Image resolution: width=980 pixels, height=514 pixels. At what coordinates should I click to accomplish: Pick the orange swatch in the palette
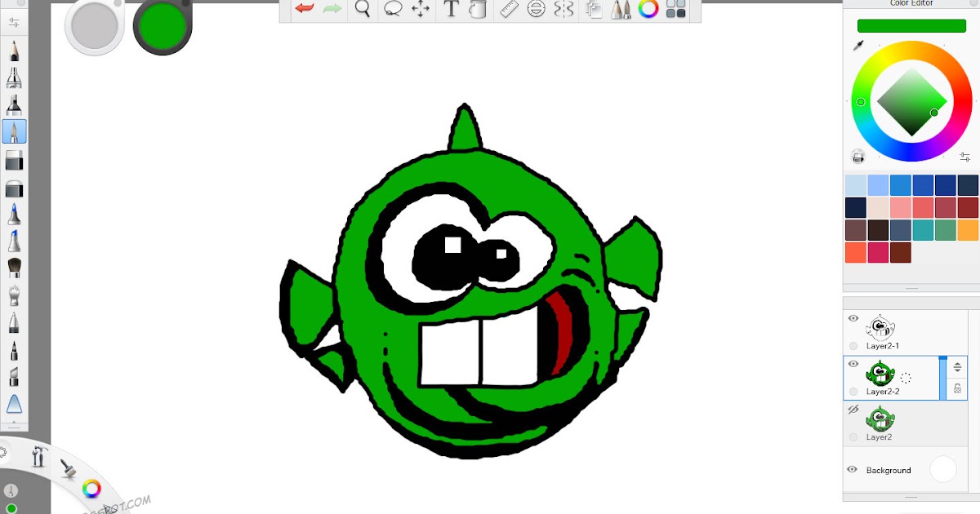coord(968,230)
